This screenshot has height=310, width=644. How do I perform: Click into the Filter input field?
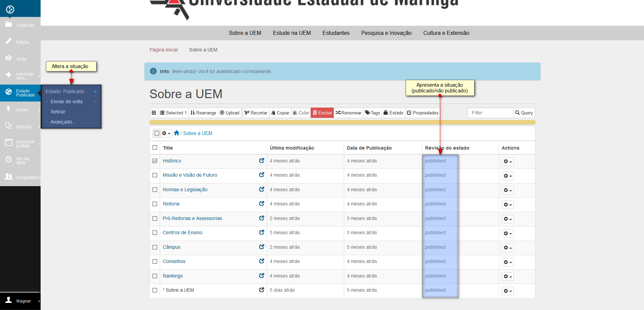490,113
